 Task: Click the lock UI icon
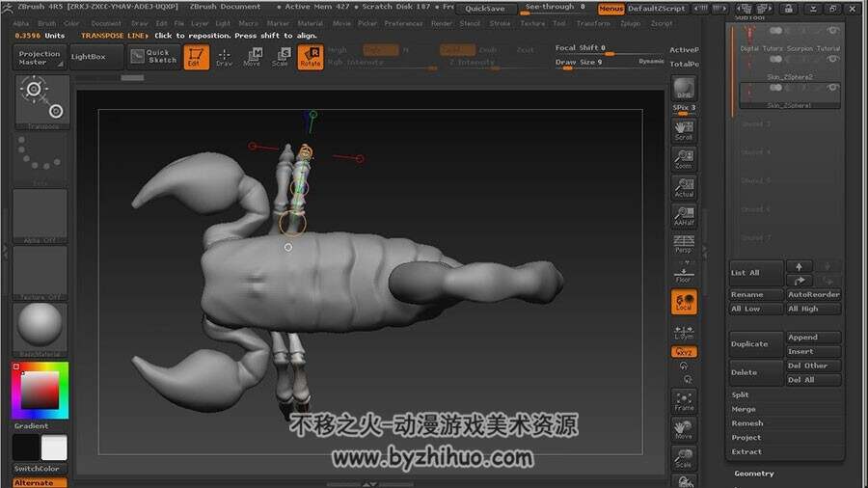click(788, 9)
